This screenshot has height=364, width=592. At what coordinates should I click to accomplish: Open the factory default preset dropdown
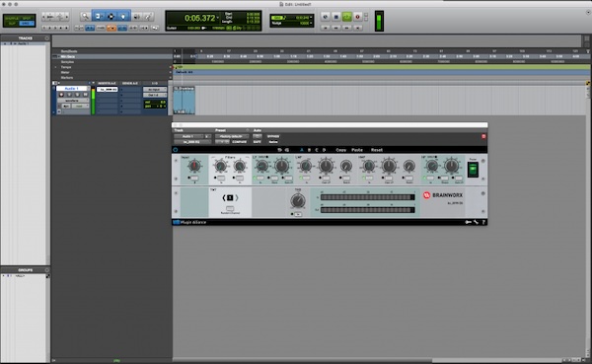[232, 136]
